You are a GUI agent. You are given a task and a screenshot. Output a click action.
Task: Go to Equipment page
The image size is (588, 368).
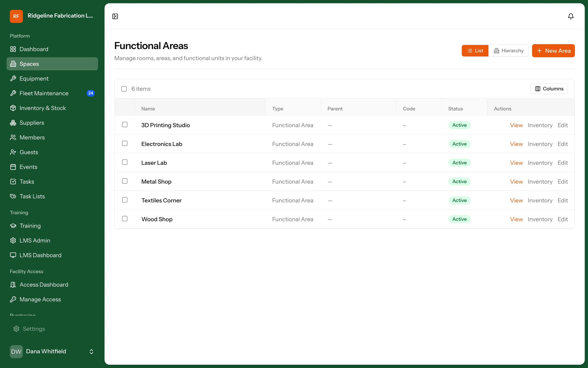coord(52,79)
